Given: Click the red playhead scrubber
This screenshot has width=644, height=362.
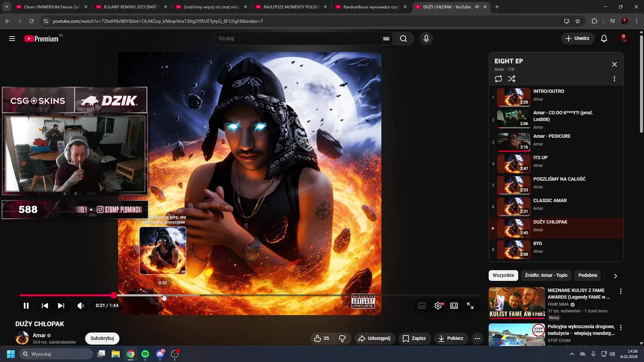Looking at the screenshot, I should (114, 296).
